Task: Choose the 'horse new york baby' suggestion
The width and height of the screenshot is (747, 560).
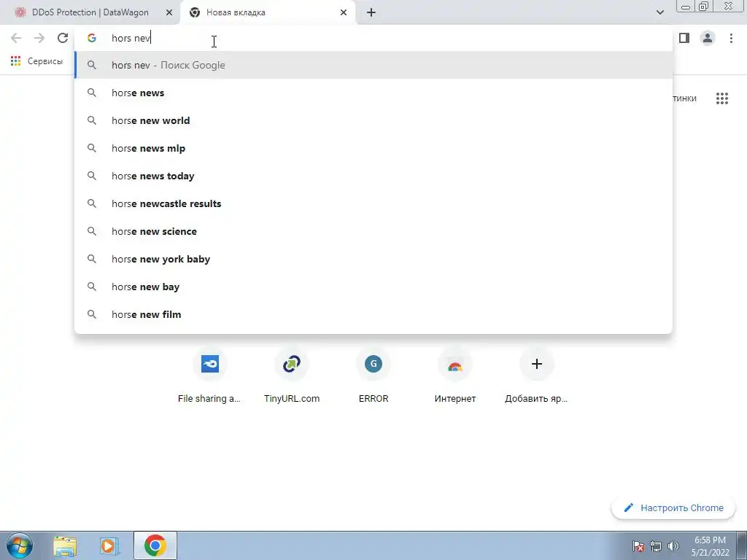Action: pos(373,259)
